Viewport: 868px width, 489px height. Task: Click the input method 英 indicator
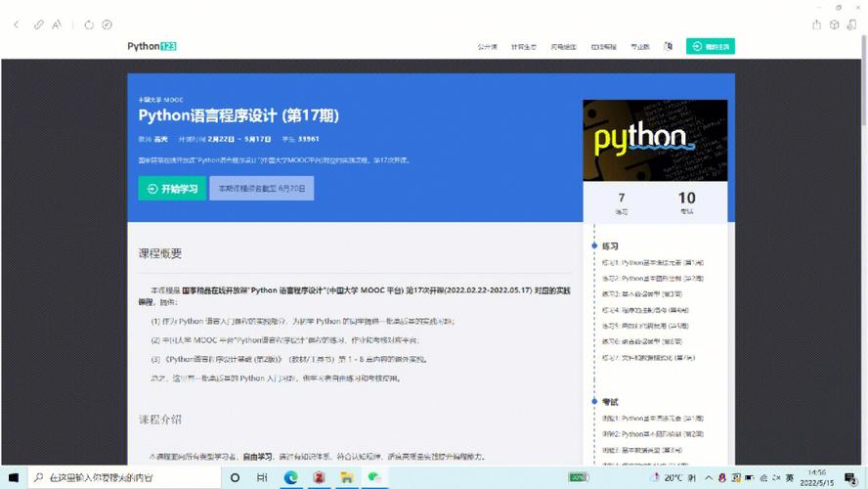[x=790, y=477]
